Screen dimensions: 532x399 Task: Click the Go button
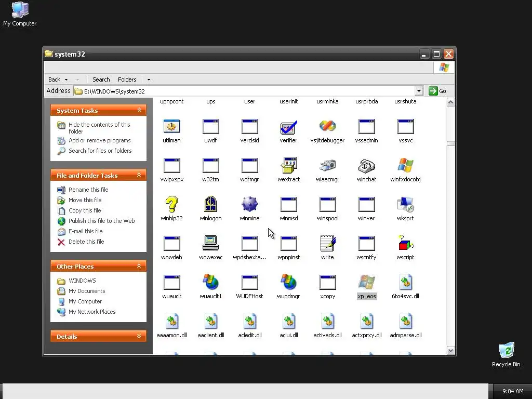[x=437, y=91]
